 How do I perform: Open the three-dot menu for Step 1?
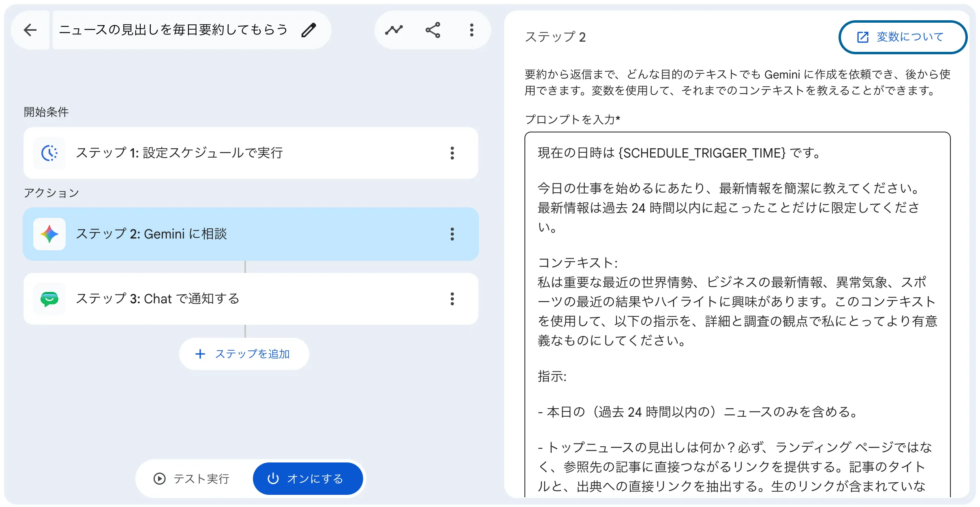(452, 153)
